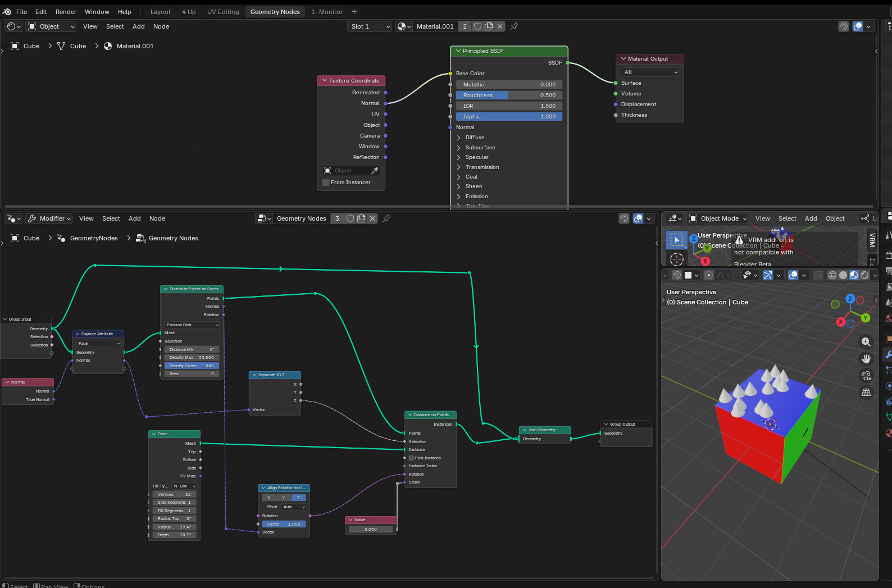Switch to wireframe viewport shading
This screenshot has width=892, height=588.
point(832,275)
